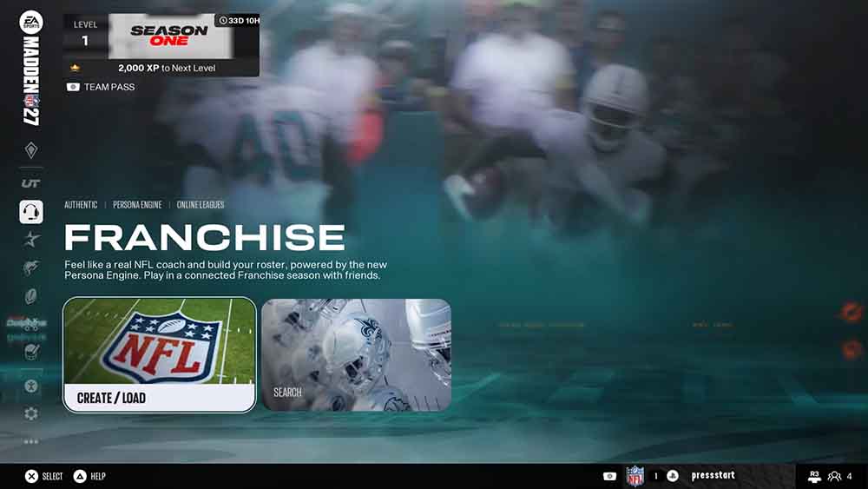This screenshot has width=868, height=489.
Task: Click the R3 stick prompt icon
Action: pyautogui.click(x=814, y=476)
